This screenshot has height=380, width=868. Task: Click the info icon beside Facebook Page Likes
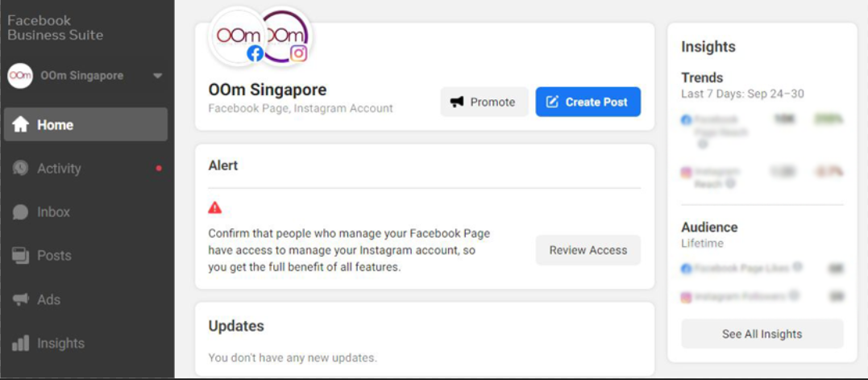click(797, 267)
